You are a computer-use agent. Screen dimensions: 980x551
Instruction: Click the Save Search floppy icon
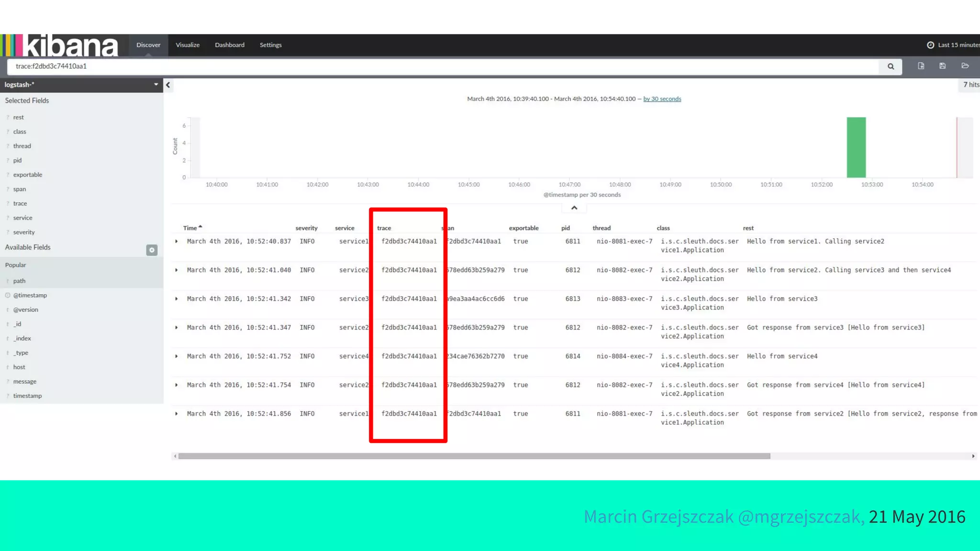[x=942, y=66]
